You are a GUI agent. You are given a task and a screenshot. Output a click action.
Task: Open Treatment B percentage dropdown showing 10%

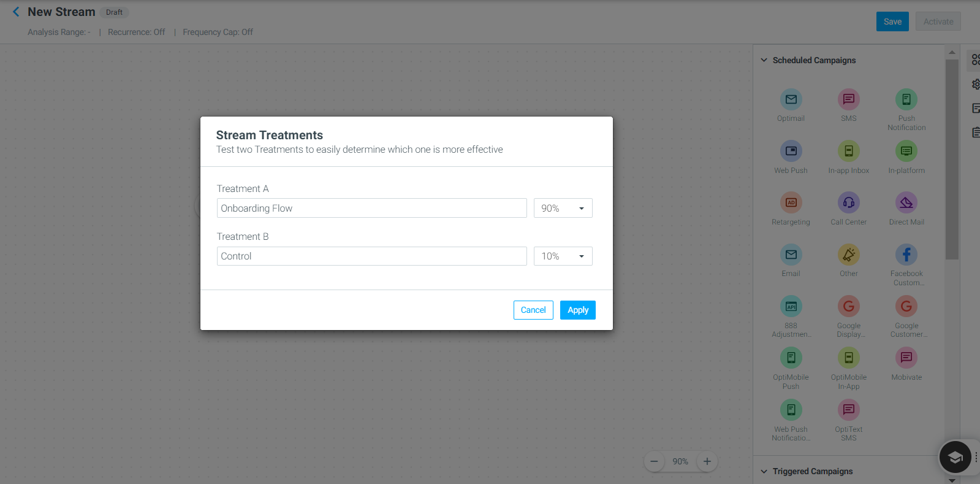pyautogui.click(x=563, y=256)
